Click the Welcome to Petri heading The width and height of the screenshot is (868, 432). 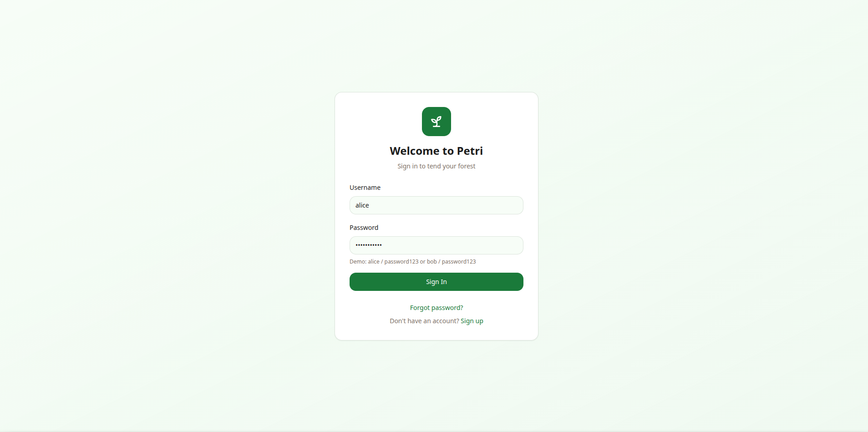[x=436, y=151]
